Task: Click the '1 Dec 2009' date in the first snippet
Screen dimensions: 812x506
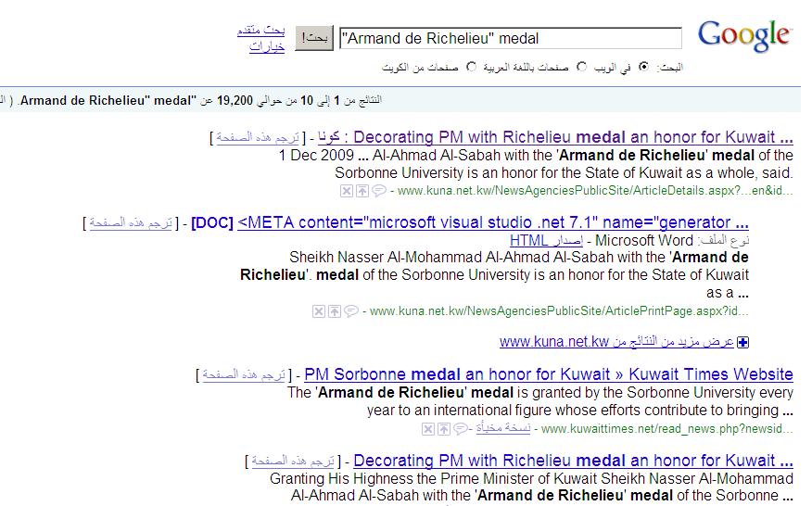Action: (316, 156)
